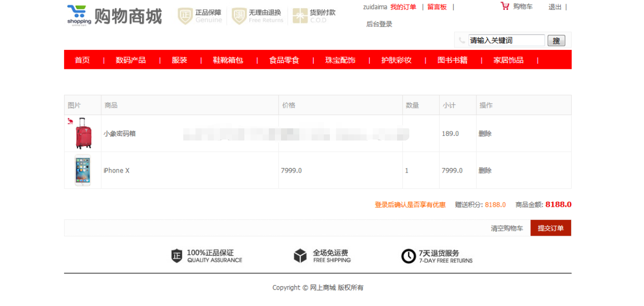Click the iPhone X product name
The height and width of the screenshot is (306, 644).
tap(117, 171)
